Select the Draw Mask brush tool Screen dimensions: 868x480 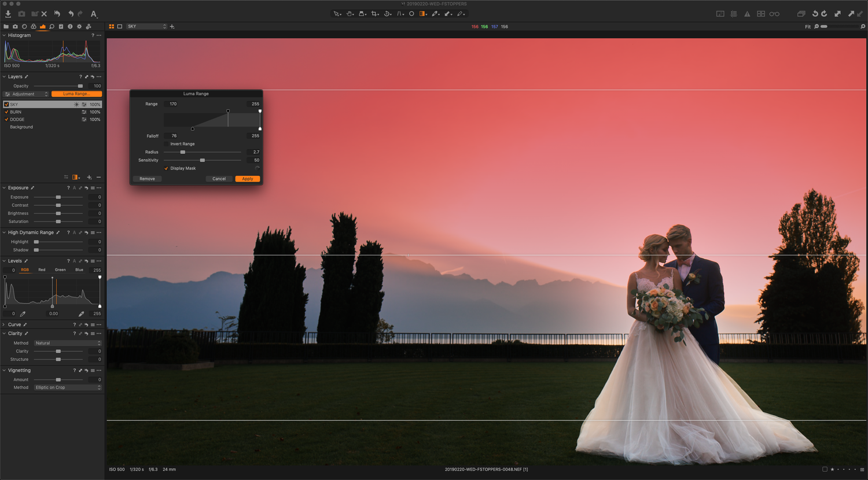click(435, 14)
